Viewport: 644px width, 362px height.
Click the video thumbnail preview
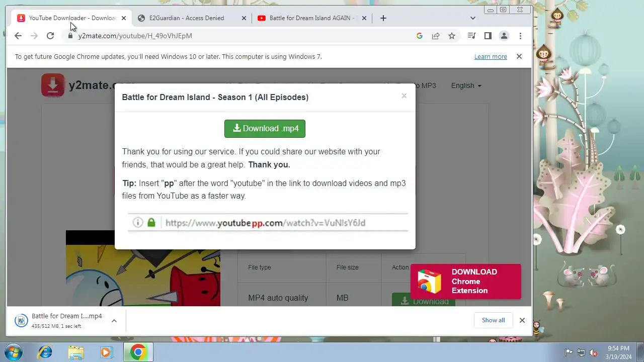tap(143, 268)
